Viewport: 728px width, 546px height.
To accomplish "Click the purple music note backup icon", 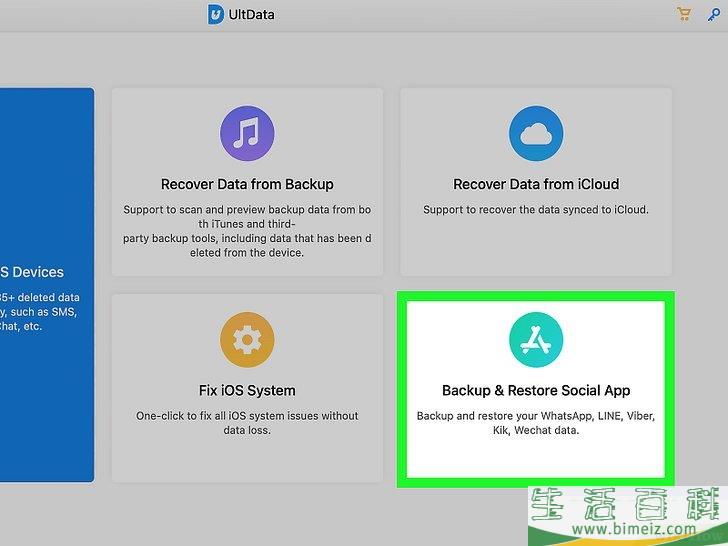I will [x=247, y=133].
